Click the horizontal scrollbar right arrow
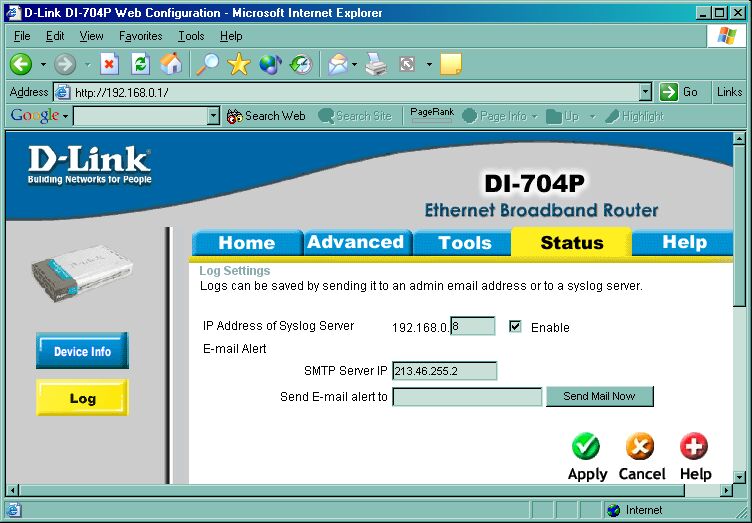Viewport: 752px width, 523px height. click(727, 490)
